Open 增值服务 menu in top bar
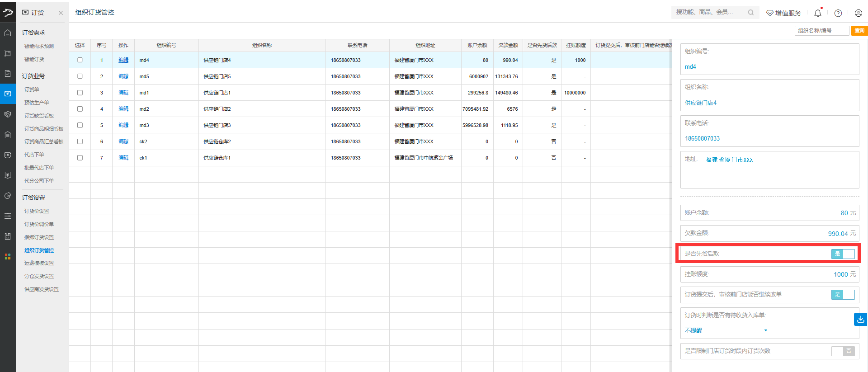 [x=783, y=13]
